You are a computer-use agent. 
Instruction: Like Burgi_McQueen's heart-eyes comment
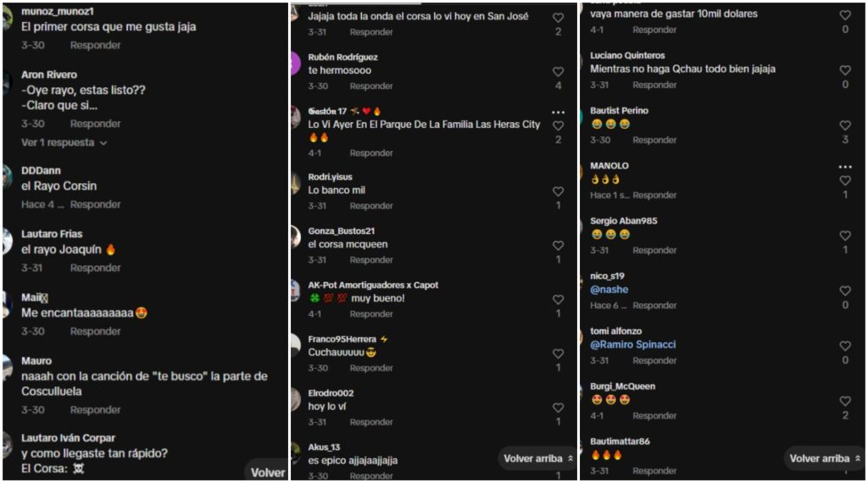click(x=845, y=401)
